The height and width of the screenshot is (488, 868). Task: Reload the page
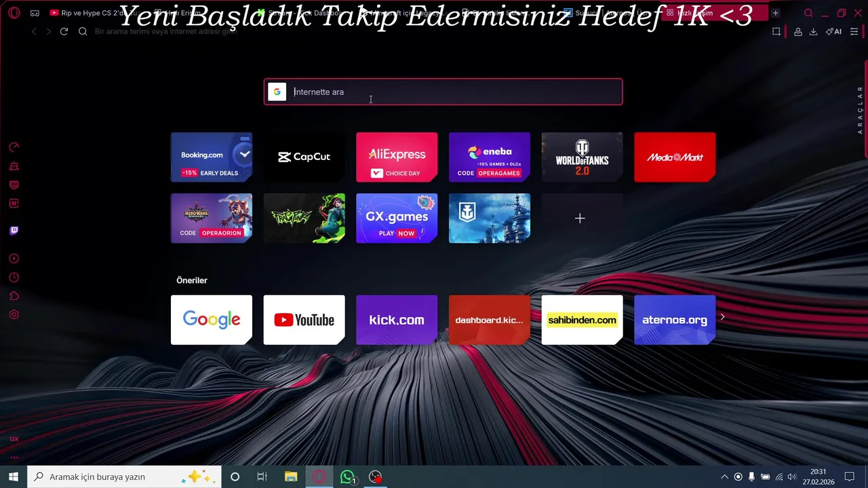point(64,31)
